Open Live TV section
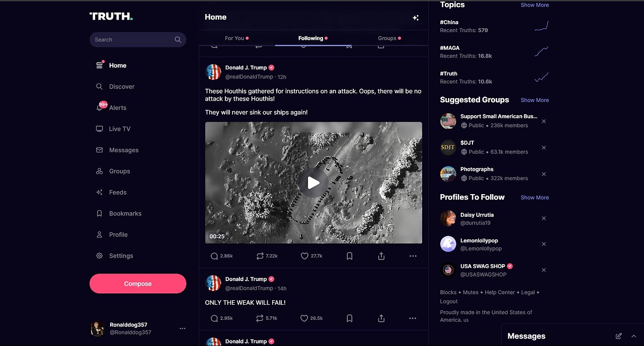644x346 pixels. [113, 129]
